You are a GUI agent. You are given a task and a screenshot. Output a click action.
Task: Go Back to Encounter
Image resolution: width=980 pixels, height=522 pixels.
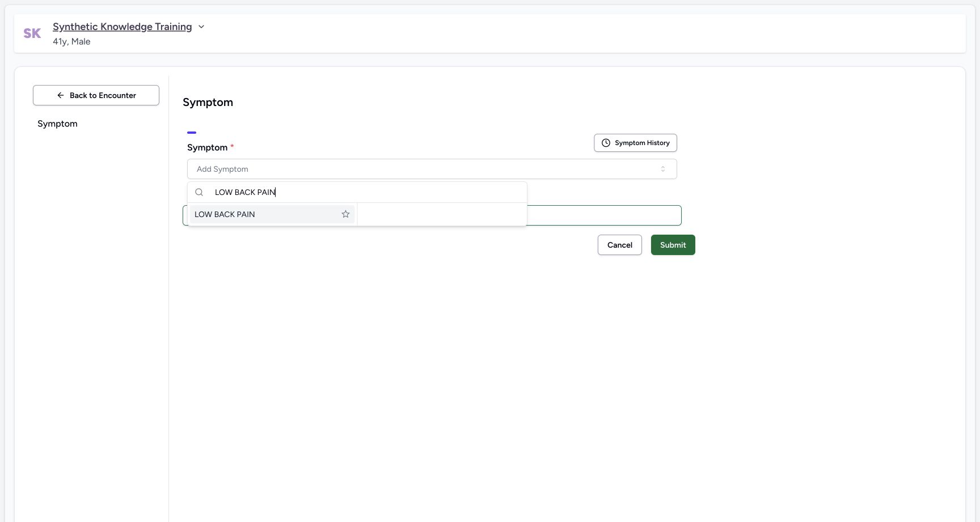[96, 95]
